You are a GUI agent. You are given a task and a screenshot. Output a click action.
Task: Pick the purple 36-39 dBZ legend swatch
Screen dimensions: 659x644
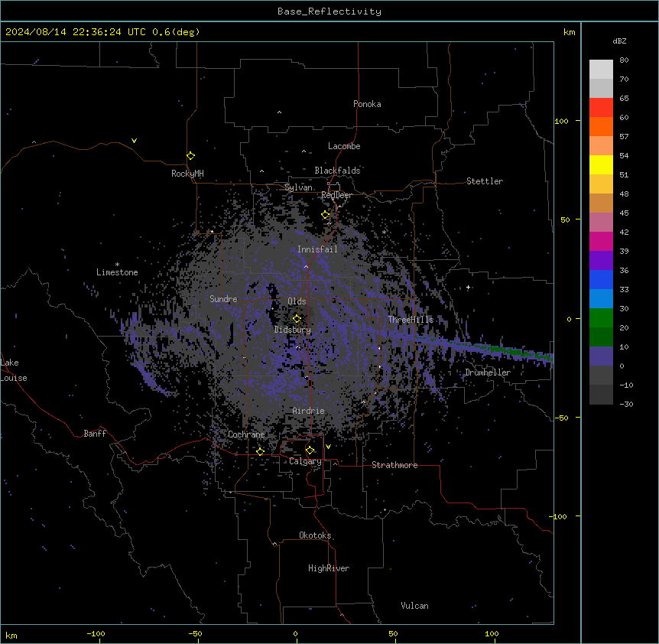click(x=601, y=261)
